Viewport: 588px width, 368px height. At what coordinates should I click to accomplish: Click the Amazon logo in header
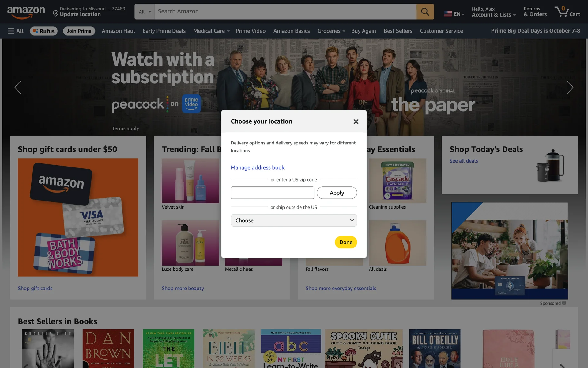coord(26,12)
